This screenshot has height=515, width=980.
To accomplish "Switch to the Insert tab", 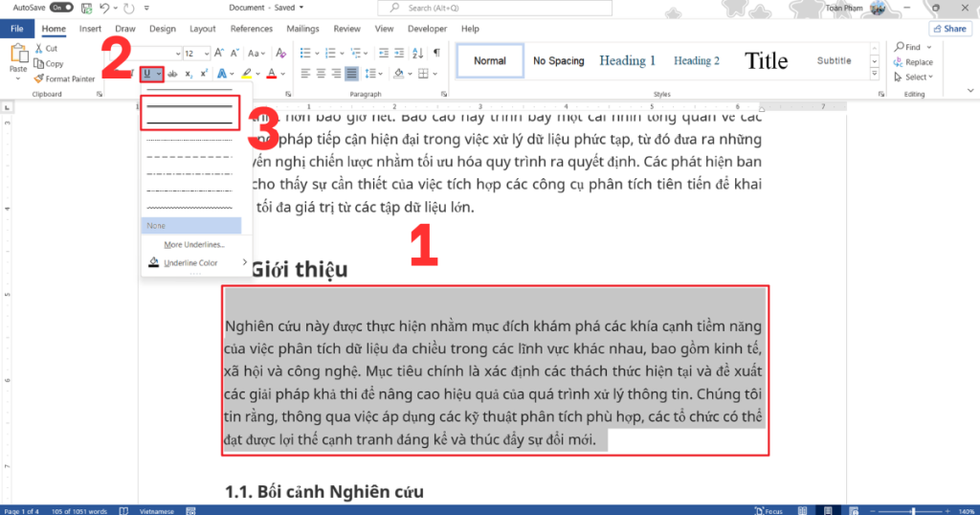I will pyautogui.click(x=90, y=29).
